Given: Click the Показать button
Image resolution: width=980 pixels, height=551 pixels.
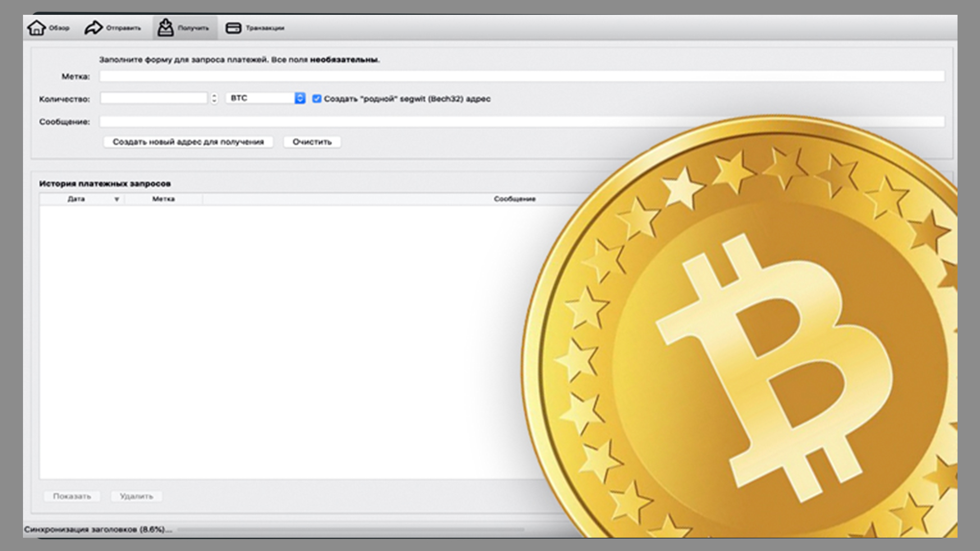Looking at the screenshot, I should [x=72, y=496].
